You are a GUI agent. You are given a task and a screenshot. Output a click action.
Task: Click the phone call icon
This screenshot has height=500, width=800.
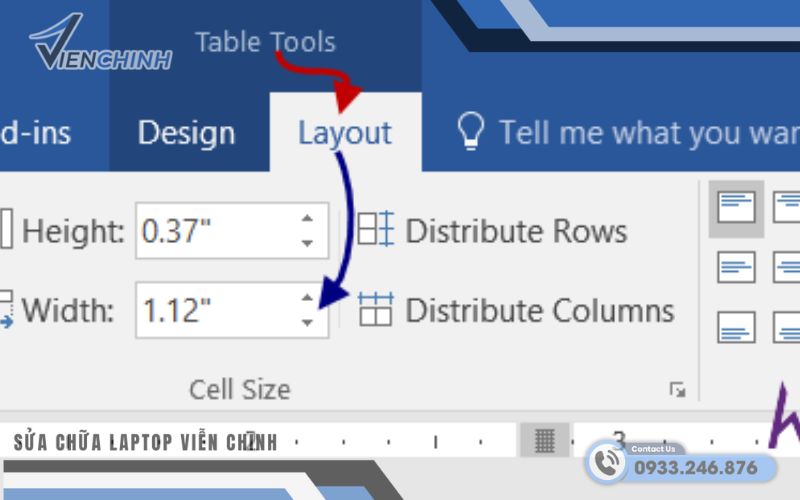pyautogui.click(x=606, y=462)
